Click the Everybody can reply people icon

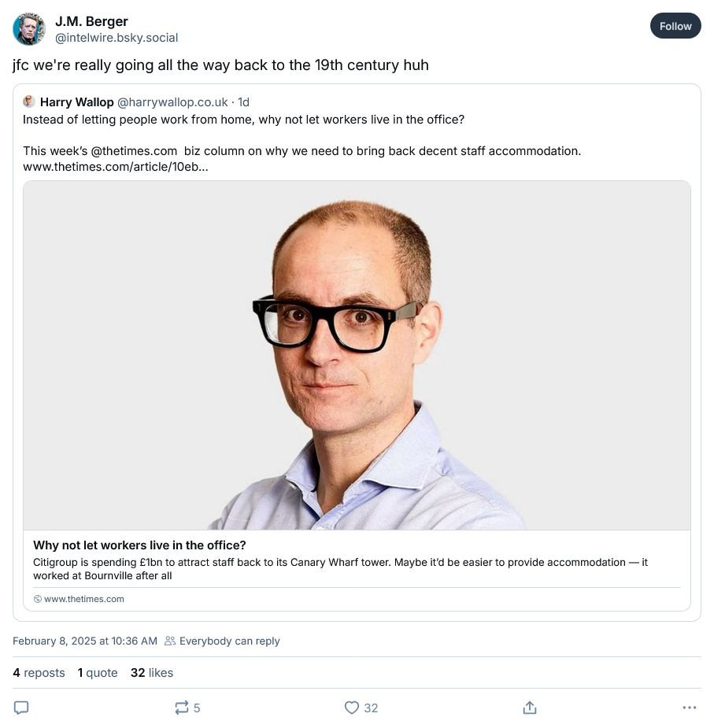[x=170, y=641]
